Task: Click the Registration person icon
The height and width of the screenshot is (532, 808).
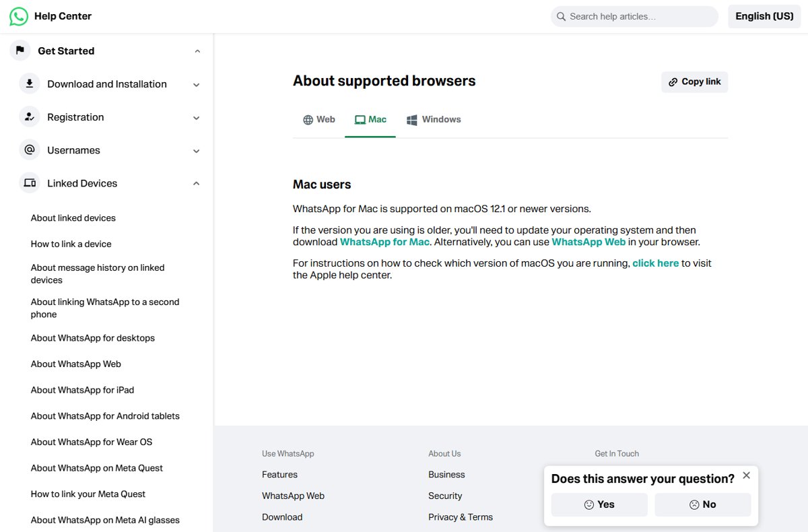Action: click(30, 117)
